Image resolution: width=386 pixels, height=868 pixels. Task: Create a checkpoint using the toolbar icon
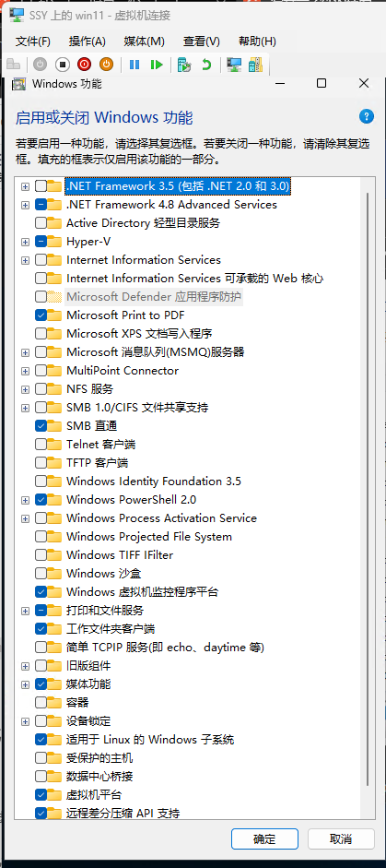(x=184, y=65)
